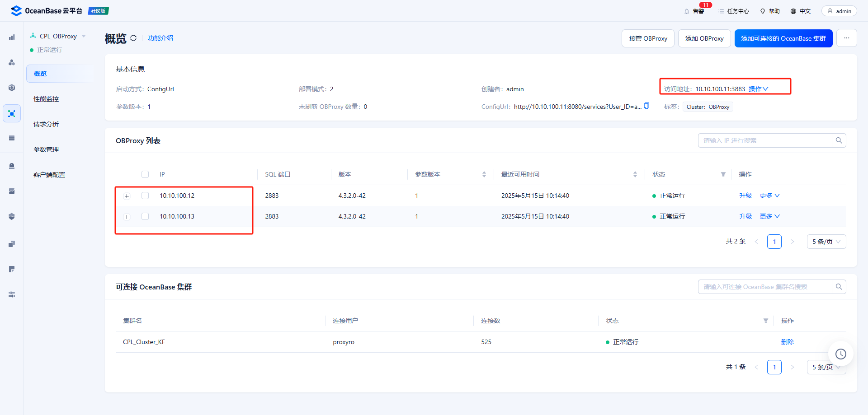Click the 社区版 edition badge
This screenshot has width=868, height=415.
click(98, 11)
